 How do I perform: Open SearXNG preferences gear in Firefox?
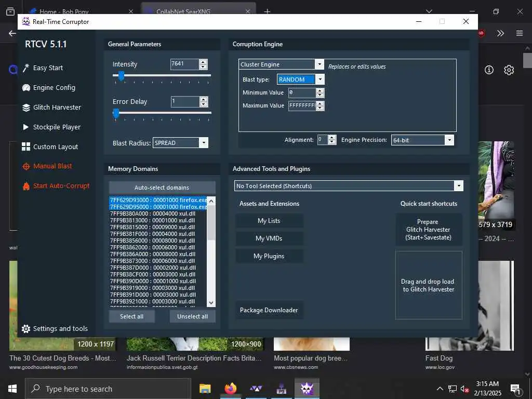click(x=509, y=70)
